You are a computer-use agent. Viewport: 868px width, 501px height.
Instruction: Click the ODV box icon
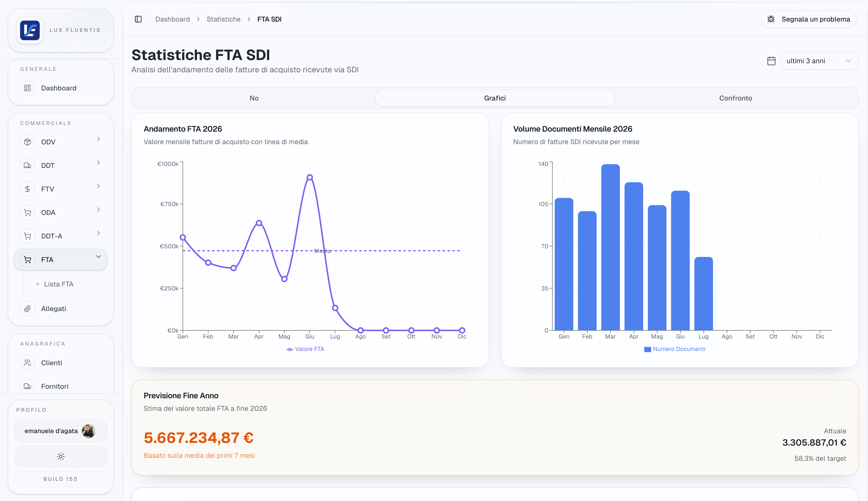[27, 142]
